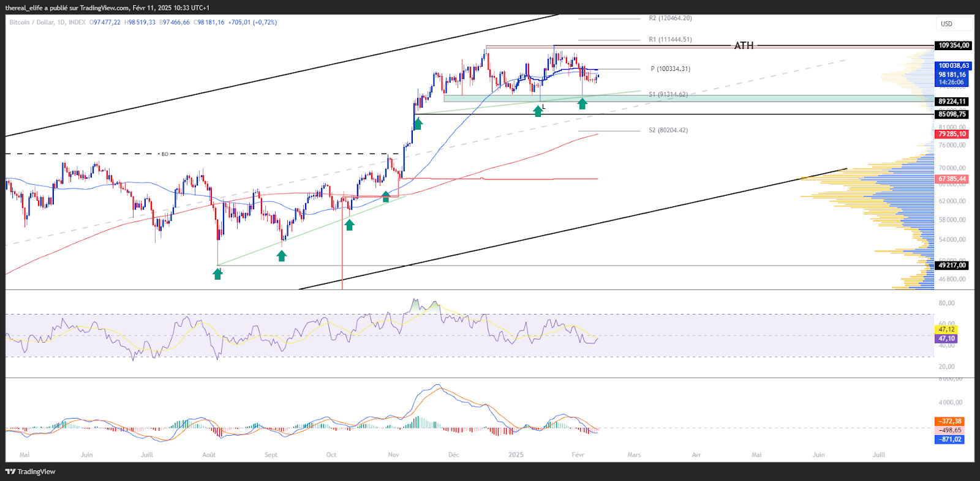
Task: Click the purple 47,10 RSI value tag
Action: pyautogui.click(x=947, y=338)
